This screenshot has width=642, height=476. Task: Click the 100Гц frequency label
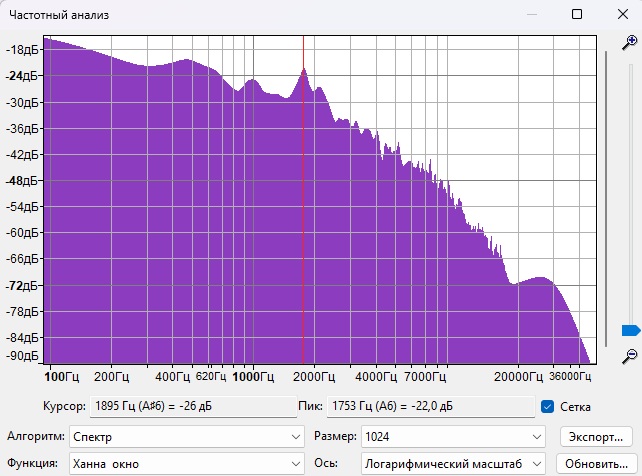pyautogui.click(x=61, y=377)
